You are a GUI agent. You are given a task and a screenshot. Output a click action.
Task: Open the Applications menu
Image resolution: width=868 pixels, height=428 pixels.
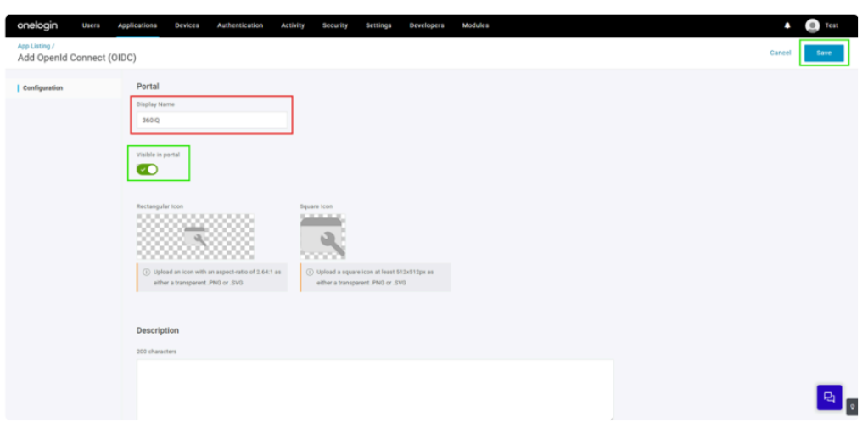[137, 25]
